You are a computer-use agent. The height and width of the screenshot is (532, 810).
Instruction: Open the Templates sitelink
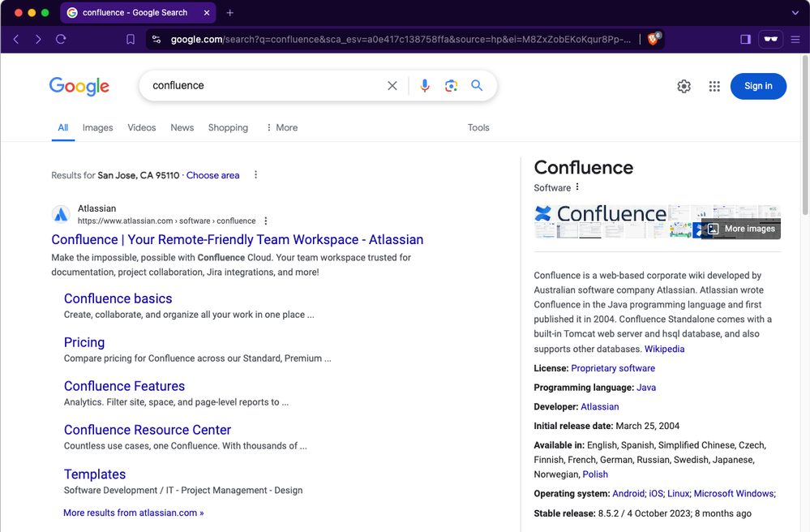95,474
